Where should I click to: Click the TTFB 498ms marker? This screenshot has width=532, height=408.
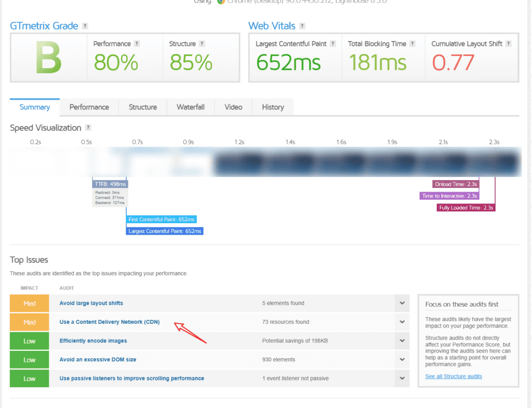tap(110, 184)
